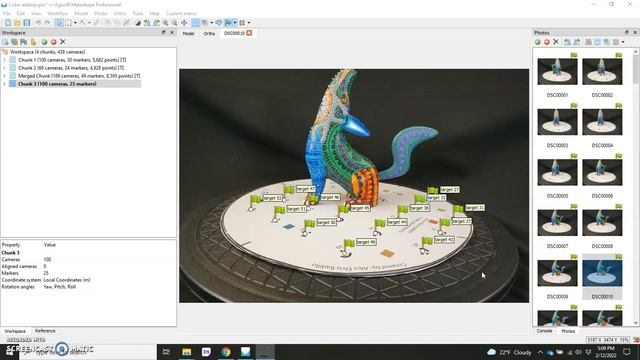Screen dimensions: 640x360
Task: Click the rotate-right photo toolbar icon
Action: pos(156,23)
